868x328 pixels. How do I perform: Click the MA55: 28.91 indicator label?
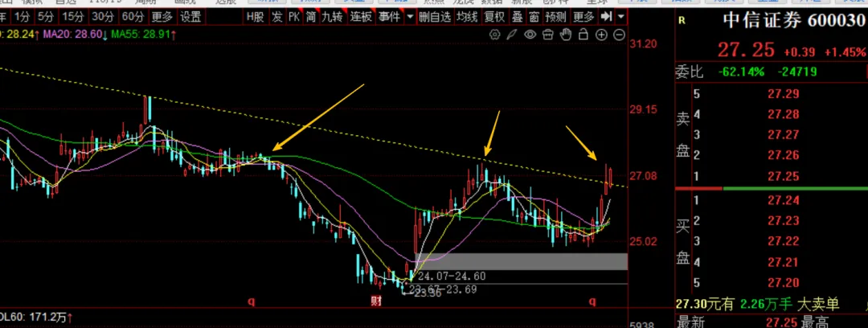click(143, 35)
